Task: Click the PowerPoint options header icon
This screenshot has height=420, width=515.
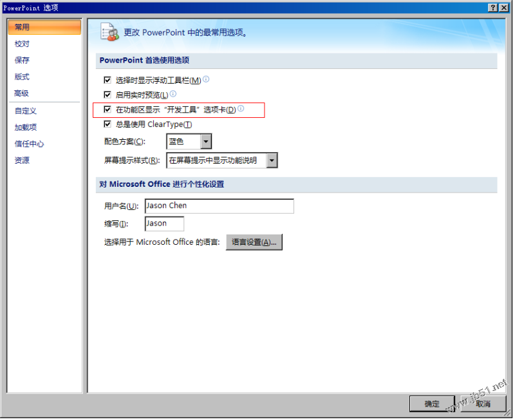Action: 109,32
